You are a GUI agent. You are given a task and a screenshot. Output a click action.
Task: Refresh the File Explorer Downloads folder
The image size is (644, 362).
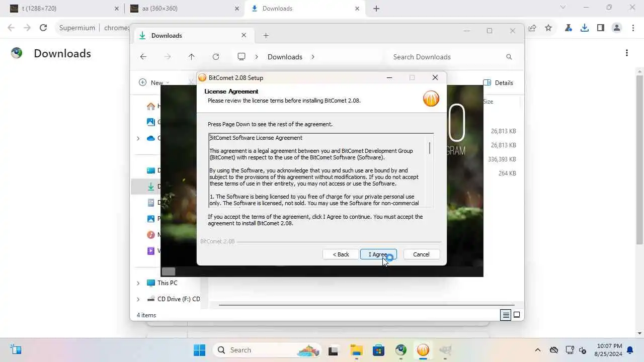pos(216,57)
